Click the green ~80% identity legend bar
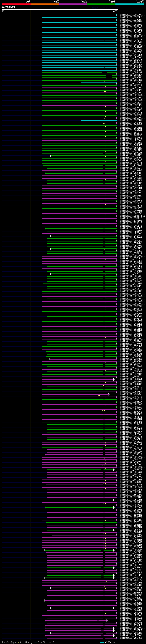Screen dimensions: 146x644 click(x=101, y=4)
